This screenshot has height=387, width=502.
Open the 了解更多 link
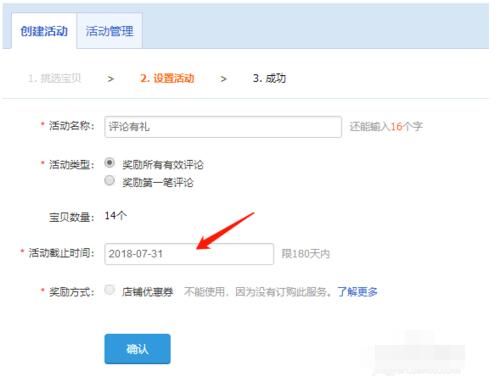(357, 292)
